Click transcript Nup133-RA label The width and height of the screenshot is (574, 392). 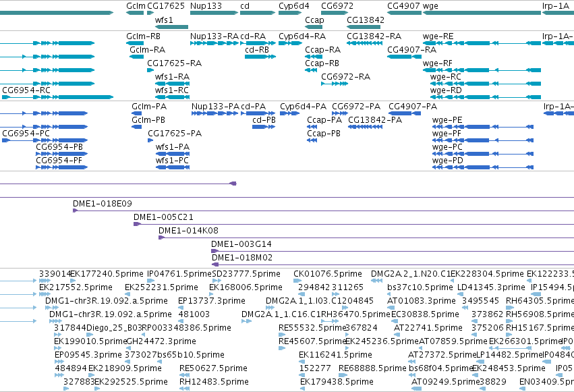(214, 36)
